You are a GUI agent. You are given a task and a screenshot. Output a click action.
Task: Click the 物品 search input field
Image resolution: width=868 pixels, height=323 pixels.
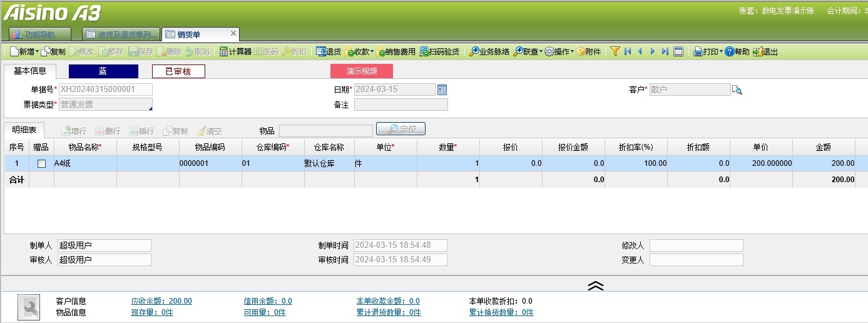pyautogui.click(x=326, y=131)
